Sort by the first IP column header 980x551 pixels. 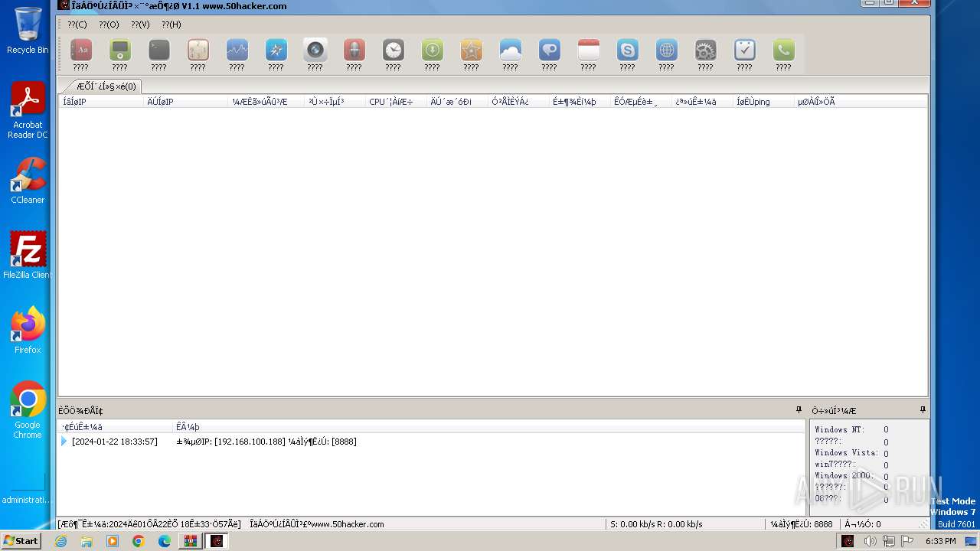pos(101,102)
